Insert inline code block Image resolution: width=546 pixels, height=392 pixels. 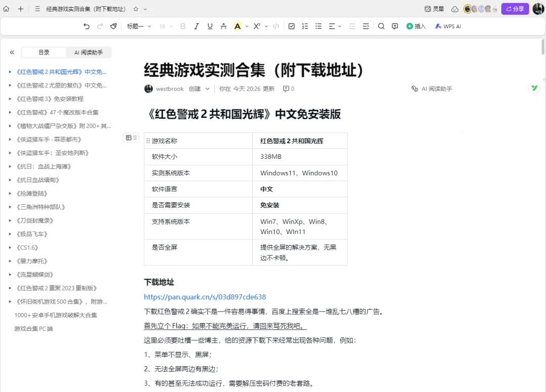point(276,26)
